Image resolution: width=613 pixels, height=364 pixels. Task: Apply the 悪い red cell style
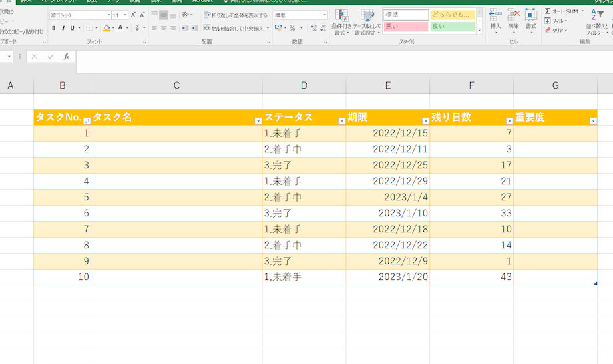406,27
